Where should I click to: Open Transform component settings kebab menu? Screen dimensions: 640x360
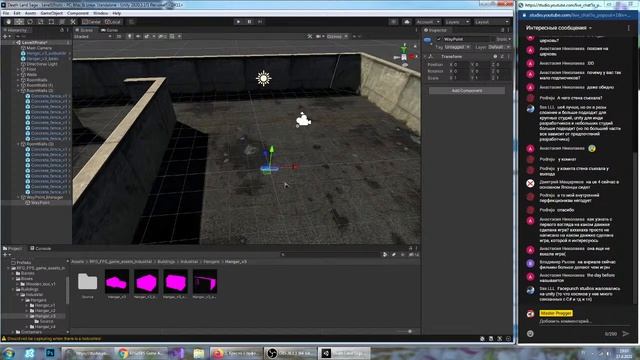click(x=509, y=56)
